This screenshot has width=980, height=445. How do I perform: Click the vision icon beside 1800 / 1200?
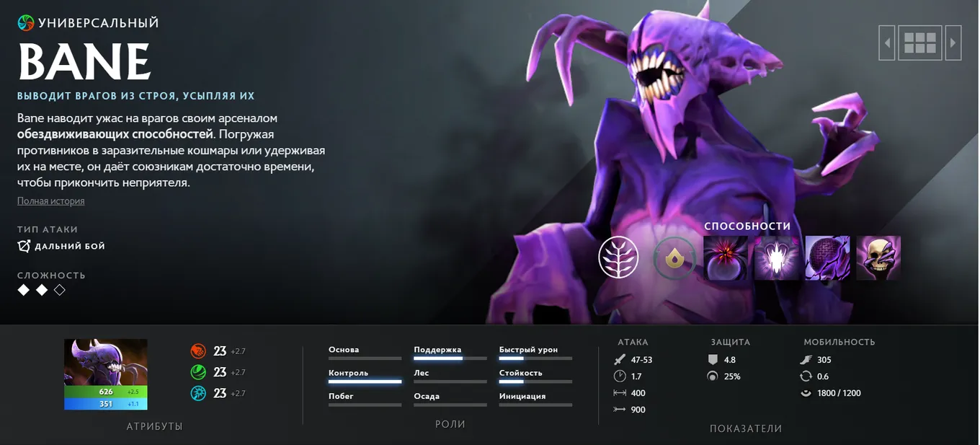[806, 393]
